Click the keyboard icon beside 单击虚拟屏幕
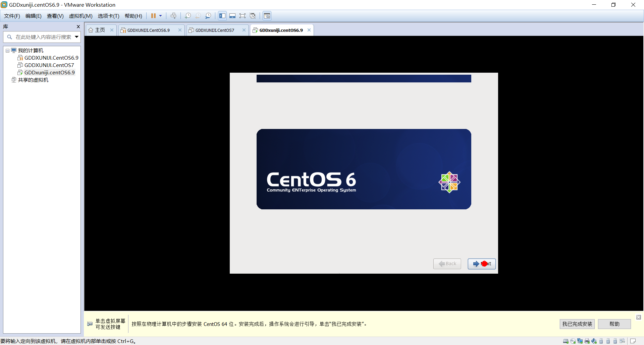Screen dimensions: 644x345 coord(90,324)
